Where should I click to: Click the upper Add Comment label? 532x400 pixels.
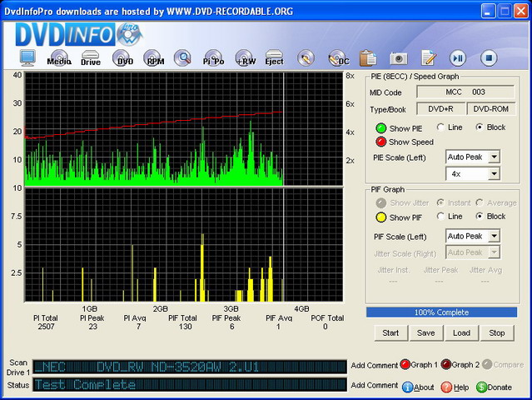[x=375, y=365]
